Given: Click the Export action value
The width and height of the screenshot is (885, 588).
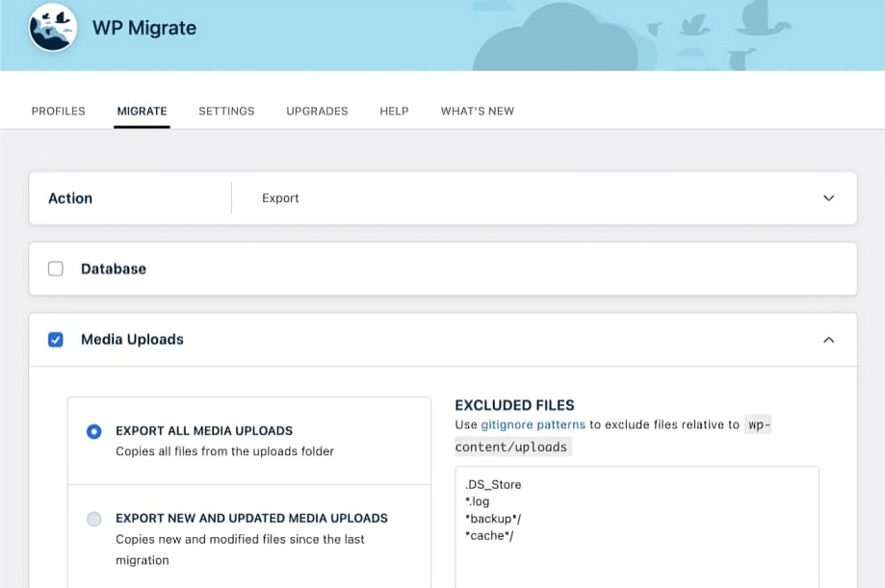Looking at the screenshot, I should (x=280, y=198).
